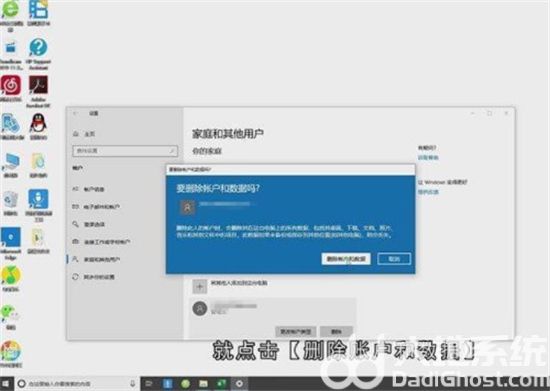Open the NetEase Cloud Music desktop icon

11,86
